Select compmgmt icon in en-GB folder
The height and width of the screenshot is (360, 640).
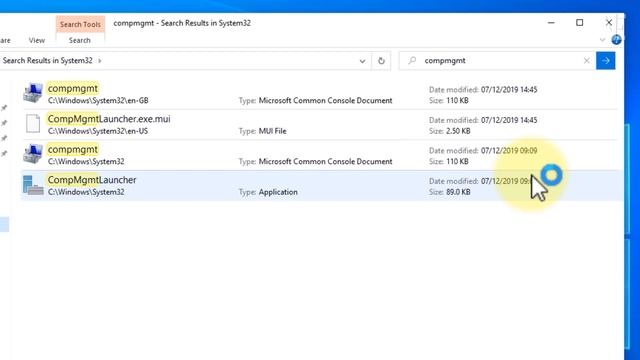click(x=33, y=93)
